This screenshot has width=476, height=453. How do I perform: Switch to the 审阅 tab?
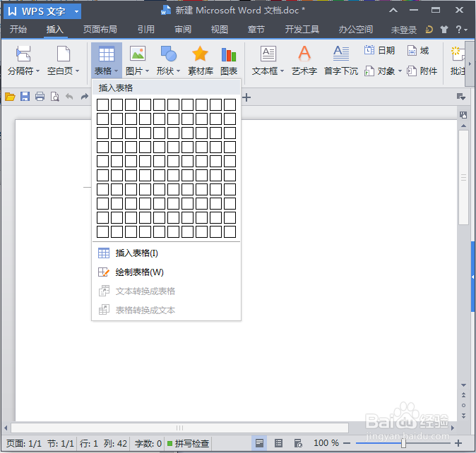click(183, 30)
